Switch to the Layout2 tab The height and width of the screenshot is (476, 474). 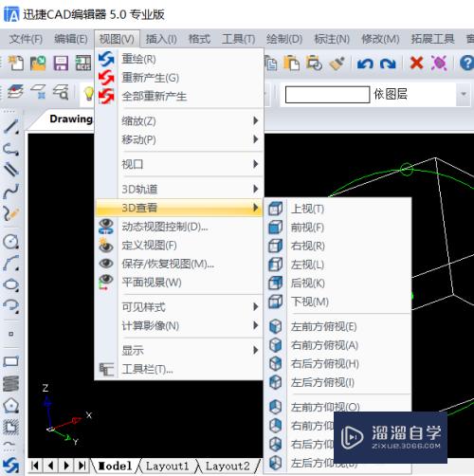click(x=228, y=466)
